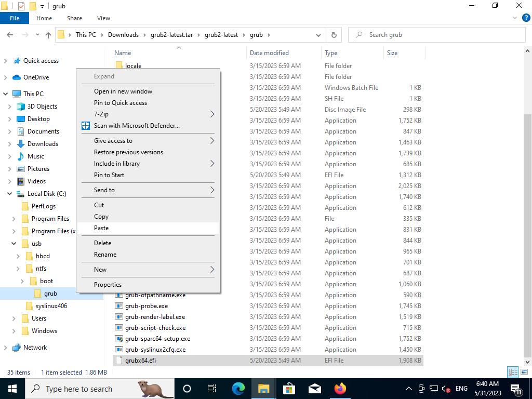Choose Paste from the context menu
532x399 pixels.
pos(101,228)
